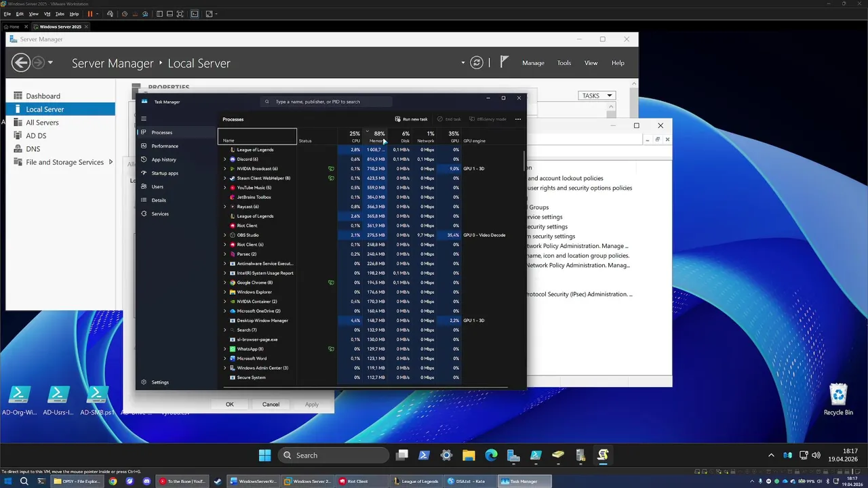Expand the OBS Studio process group

point(225,235)
